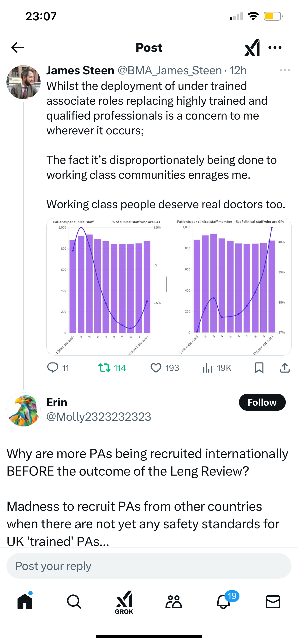View analytics icon showing 19K
This screenshot has height=644, width=298.
tap(217, 368)
